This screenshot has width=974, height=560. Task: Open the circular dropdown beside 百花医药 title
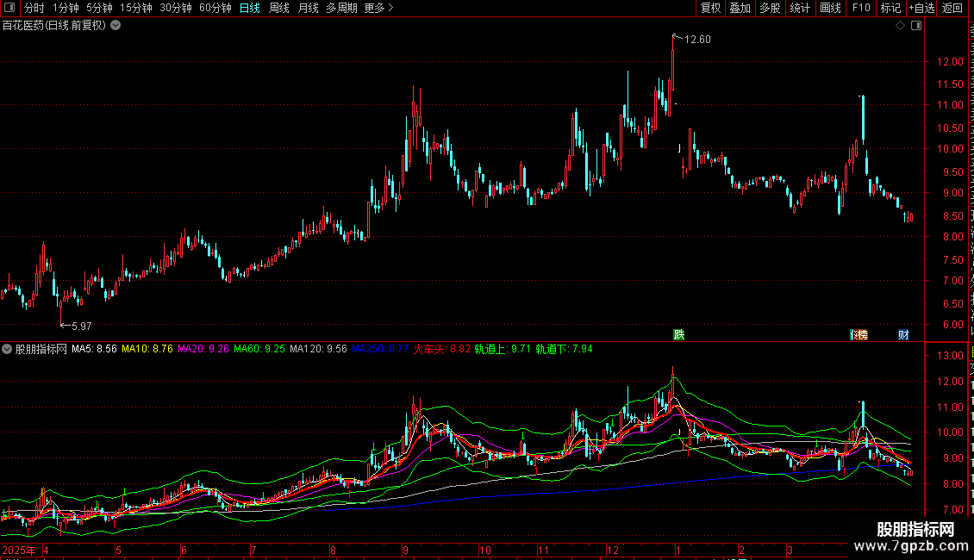coord(116,26)
